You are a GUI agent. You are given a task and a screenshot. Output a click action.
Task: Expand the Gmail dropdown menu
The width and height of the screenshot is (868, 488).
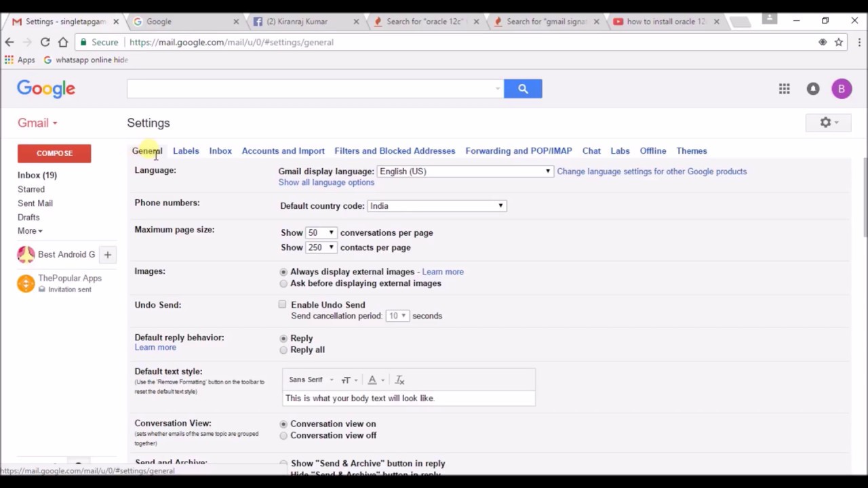pyautogui.click(x=37, y=123)
